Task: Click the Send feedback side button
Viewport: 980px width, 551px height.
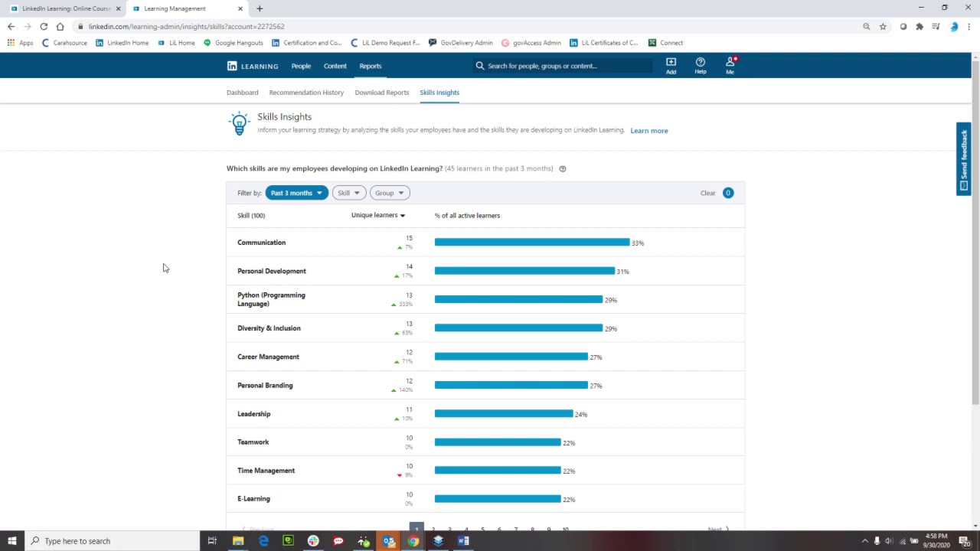Action: point(964,159)
